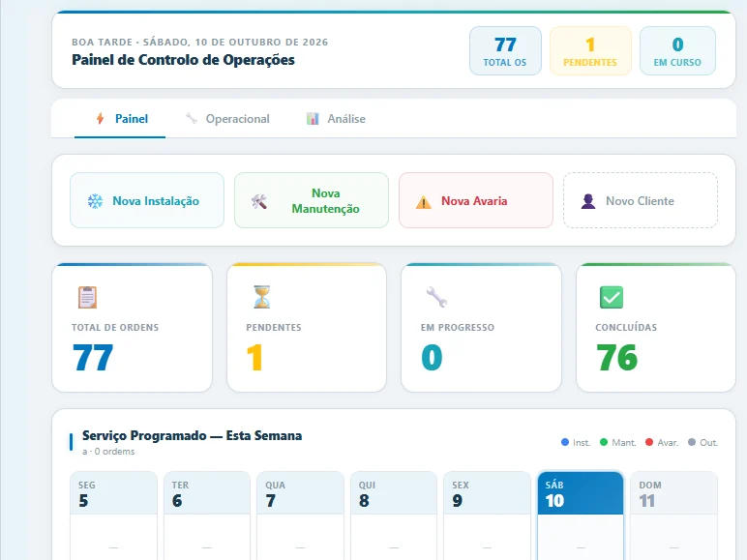
Task: Click the gray Out. legend dot
Action: [x=692, y=442]
